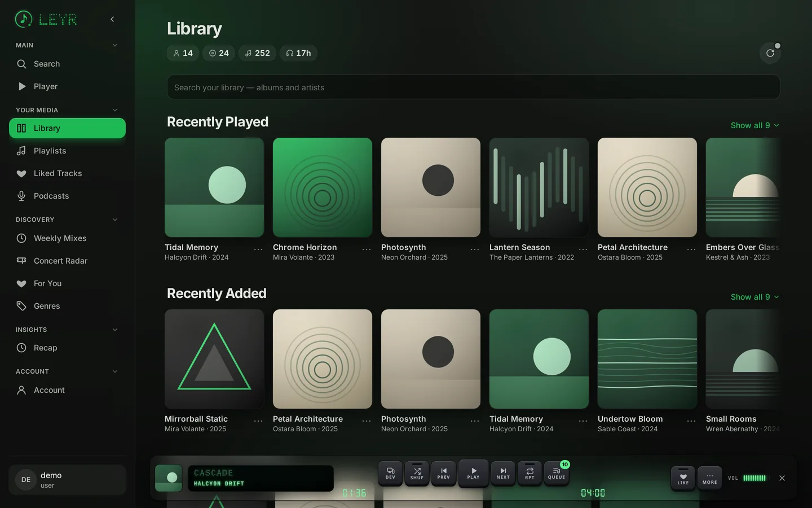Collapse the DISCOVERY section
Screen dimensions: 812x508
tap(115, 220)
